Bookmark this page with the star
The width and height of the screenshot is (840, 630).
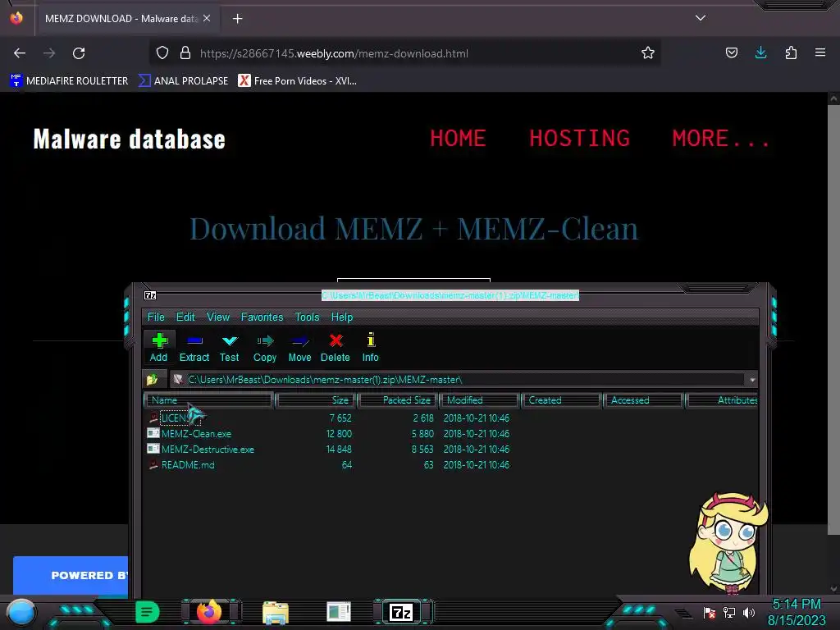coord(648,52)
